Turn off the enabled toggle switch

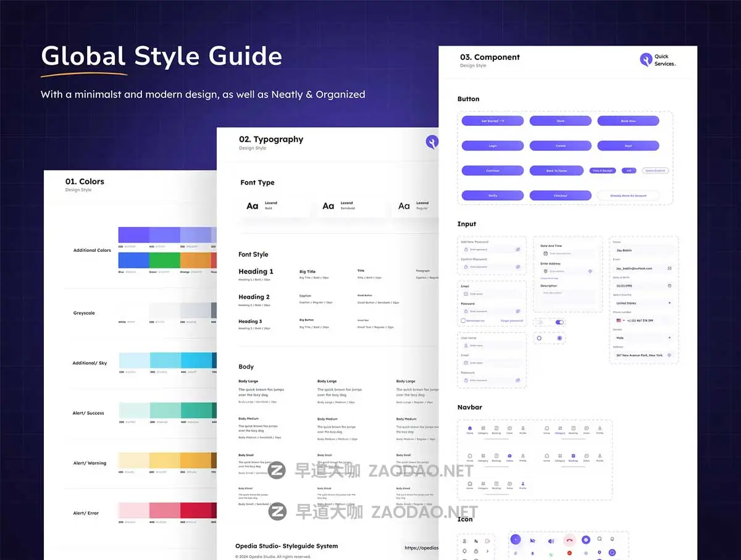559,322
